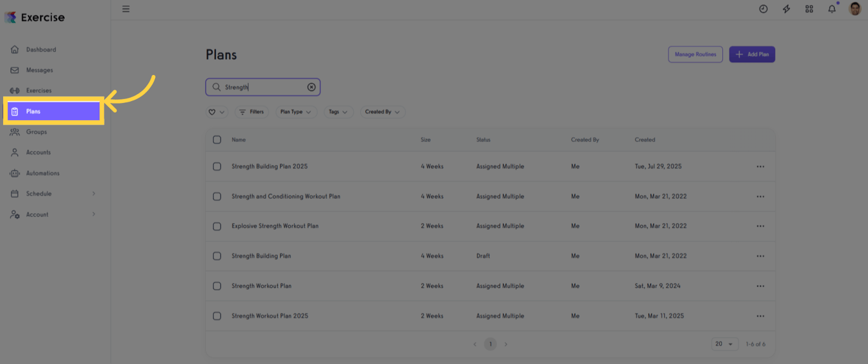Sort by the Name column header

(x=238, y=140)
